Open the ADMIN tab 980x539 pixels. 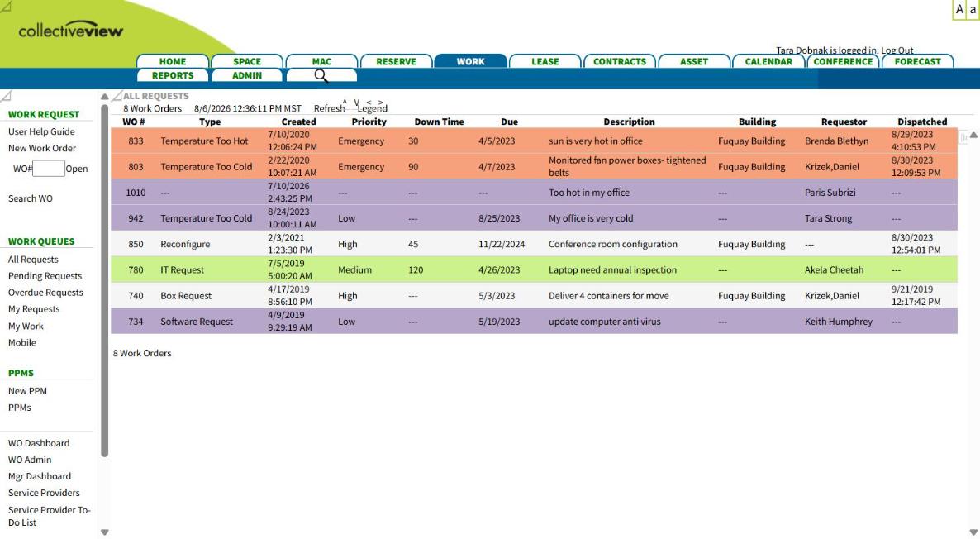coord(247,75)
